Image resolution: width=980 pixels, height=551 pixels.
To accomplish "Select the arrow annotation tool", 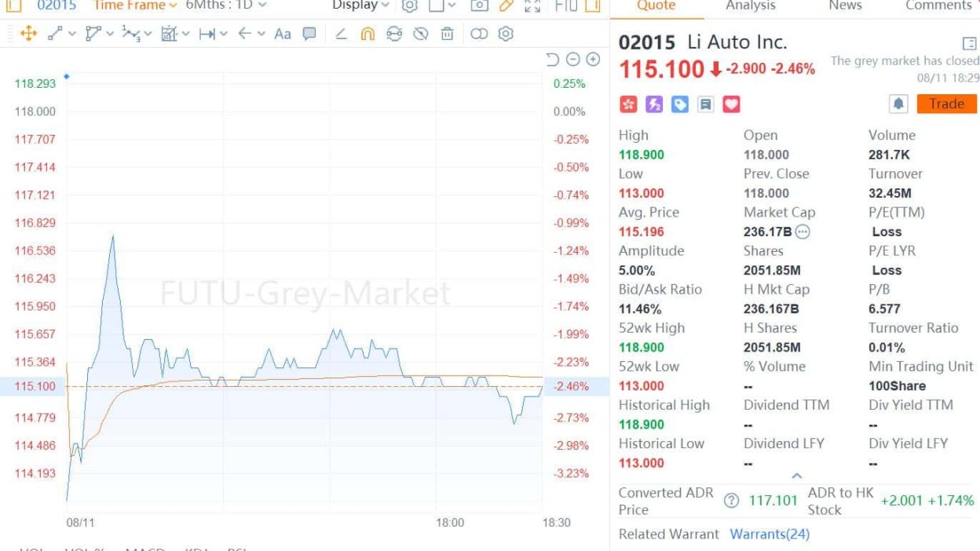I will 244,34.
